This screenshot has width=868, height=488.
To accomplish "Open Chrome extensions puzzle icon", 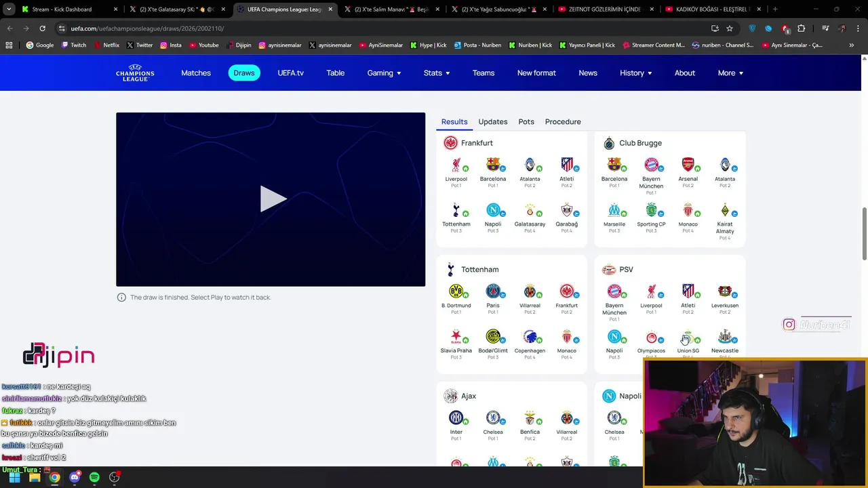I will coord(802,28).
